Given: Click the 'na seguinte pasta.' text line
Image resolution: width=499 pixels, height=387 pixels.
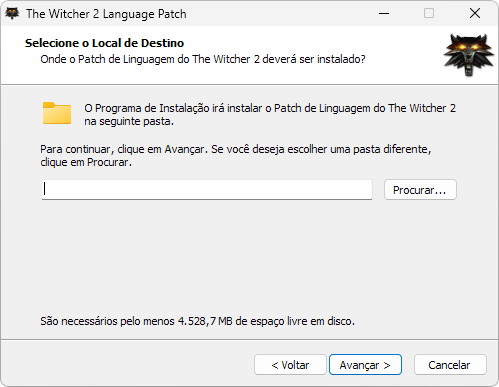Looking at the screenshot, I should click(x=129, y=121).
